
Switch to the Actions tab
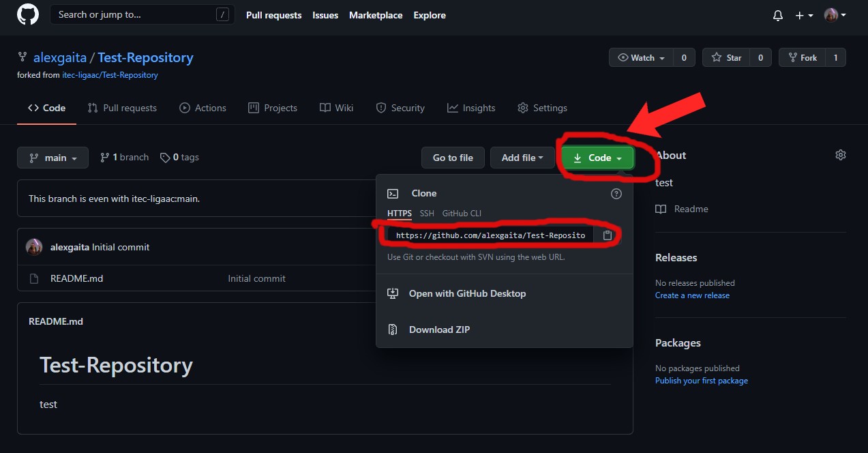[203, 108]
